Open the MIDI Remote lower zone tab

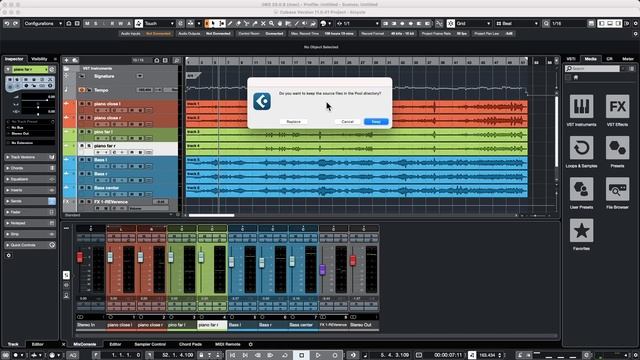[x=227, y=344]
